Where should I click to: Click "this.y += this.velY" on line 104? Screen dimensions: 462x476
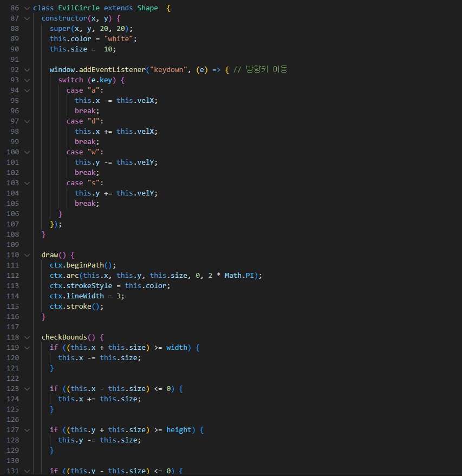(x=114, y=193)
